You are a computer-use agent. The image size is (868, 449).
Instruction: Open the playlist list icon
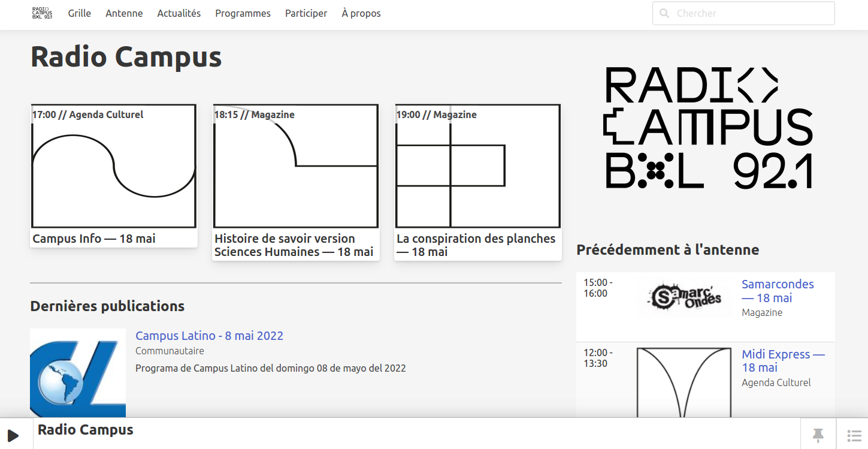854,435
